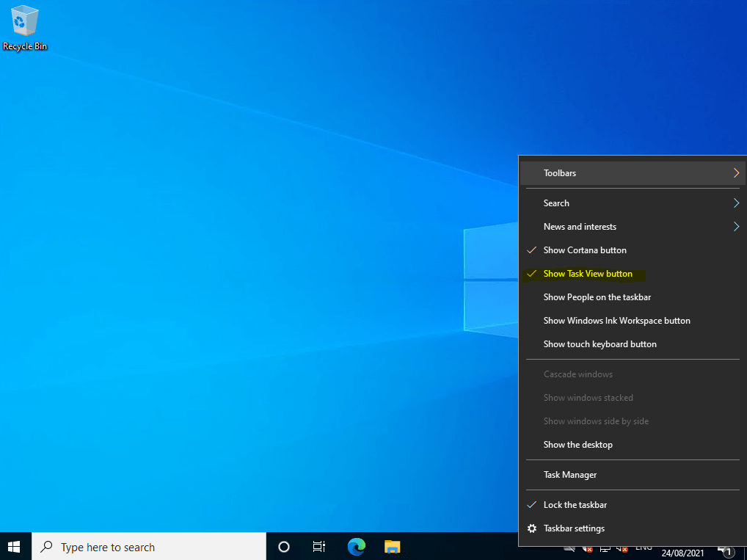This screenshot has height=560, width=747.
Task: Open Task View from the taskbar
Action: tap(318, 547)
